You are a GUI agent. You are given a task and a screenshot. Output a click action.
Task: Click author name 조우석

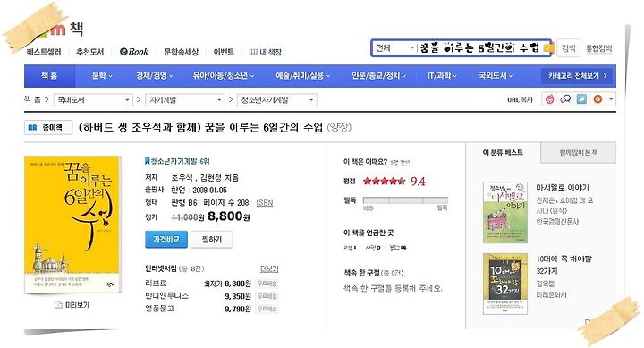coord(182,178)
